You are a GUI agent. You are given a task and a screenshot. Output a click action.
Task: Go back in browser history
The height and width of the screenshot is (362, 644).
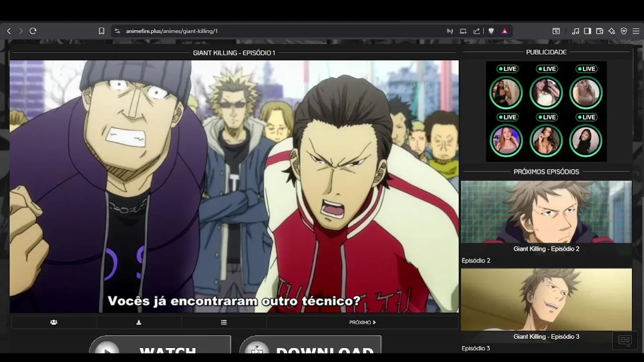9,31
